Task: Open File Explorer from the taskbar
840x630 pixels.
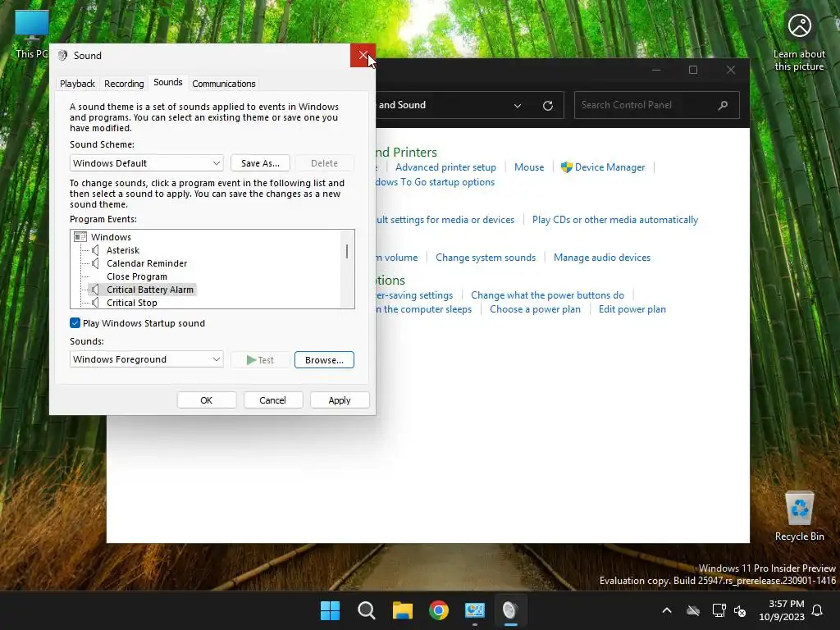Action: pyautogui.click(x=402, y=610)
